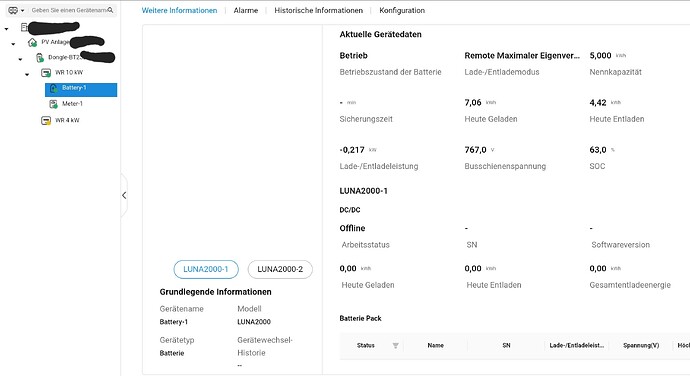Click the SN column header in Batterie Pack
Screen dimensions: 690x376
[506, 346]
